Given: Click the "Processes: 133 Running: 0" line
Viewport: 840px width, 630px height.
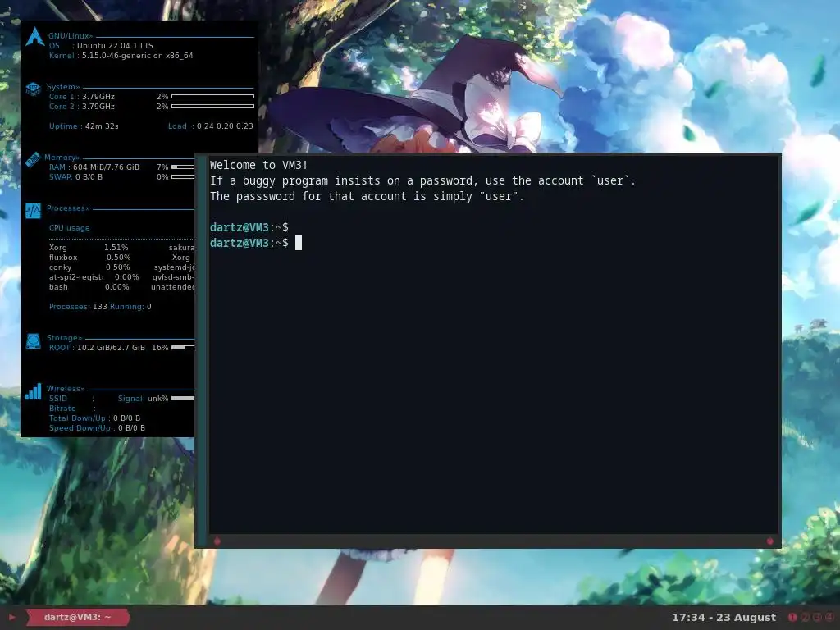Looking at the screenshot, I should pyautogui.click(x=100, y=307).
